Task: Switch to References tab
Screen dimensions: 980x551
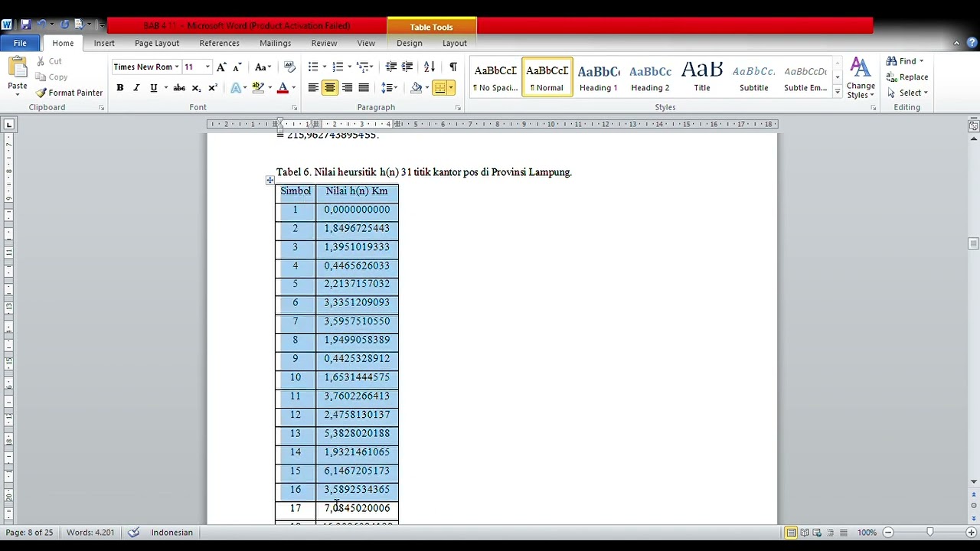Action: tap(220, 43)
